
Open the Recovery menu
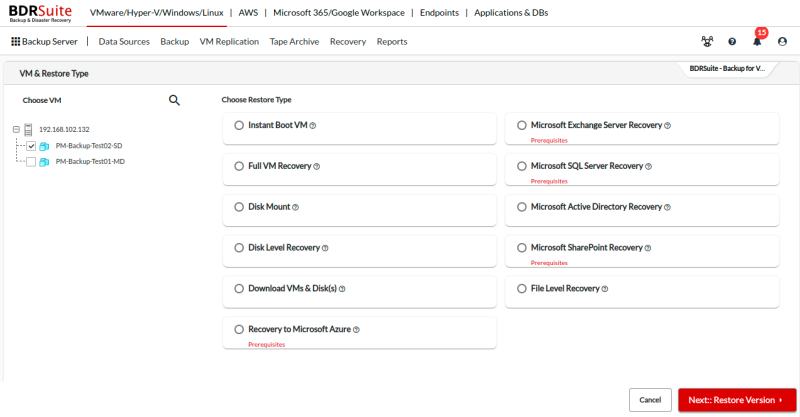(x=347, y=42)
